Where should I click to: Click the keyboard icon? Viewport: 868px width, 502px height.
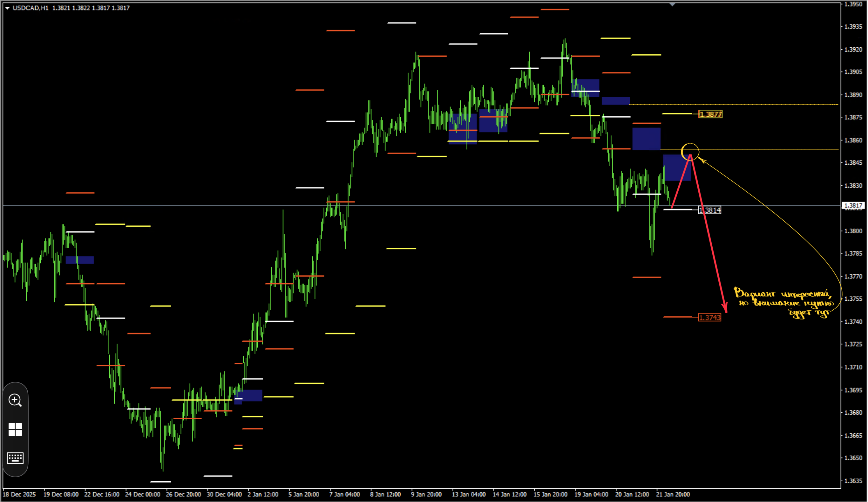[x=15, y=458]
